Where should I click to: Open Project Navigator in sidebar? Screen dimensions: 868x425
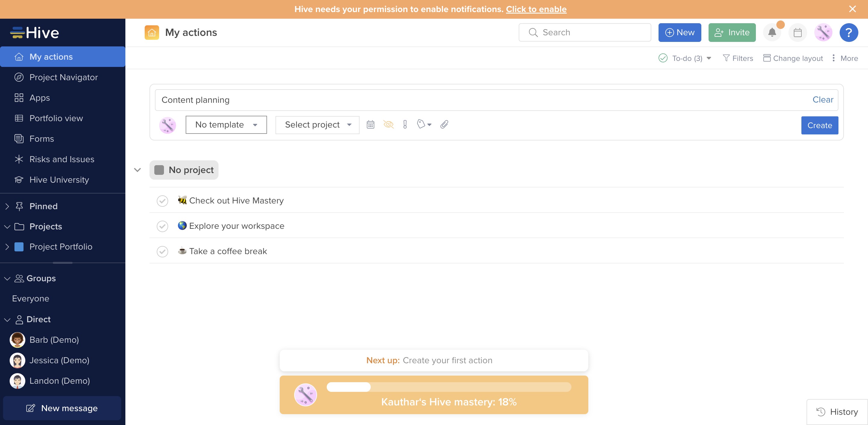63,77
